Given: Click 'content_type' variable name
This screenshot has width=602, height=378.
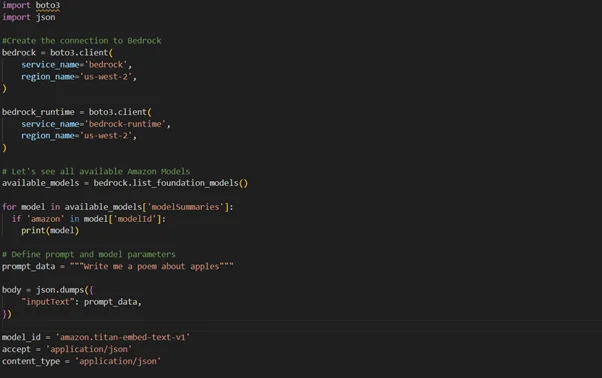Looking at the screenshot, I should tap(31, 361).
